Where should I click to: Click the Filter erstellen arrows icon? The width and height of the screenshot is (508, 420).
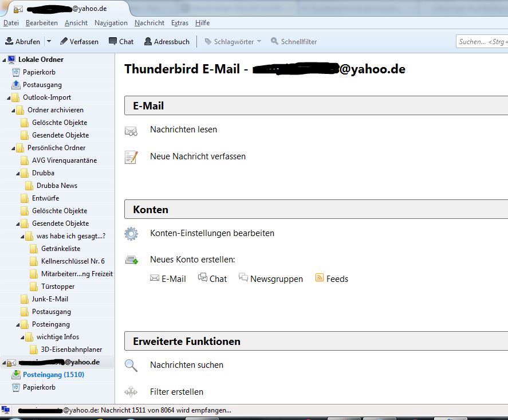131,392
